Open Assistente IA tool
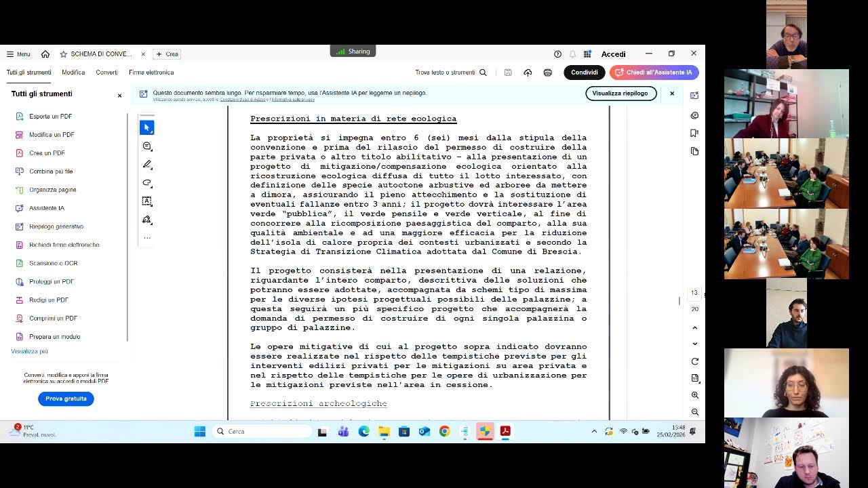 (x=47, y=208)
